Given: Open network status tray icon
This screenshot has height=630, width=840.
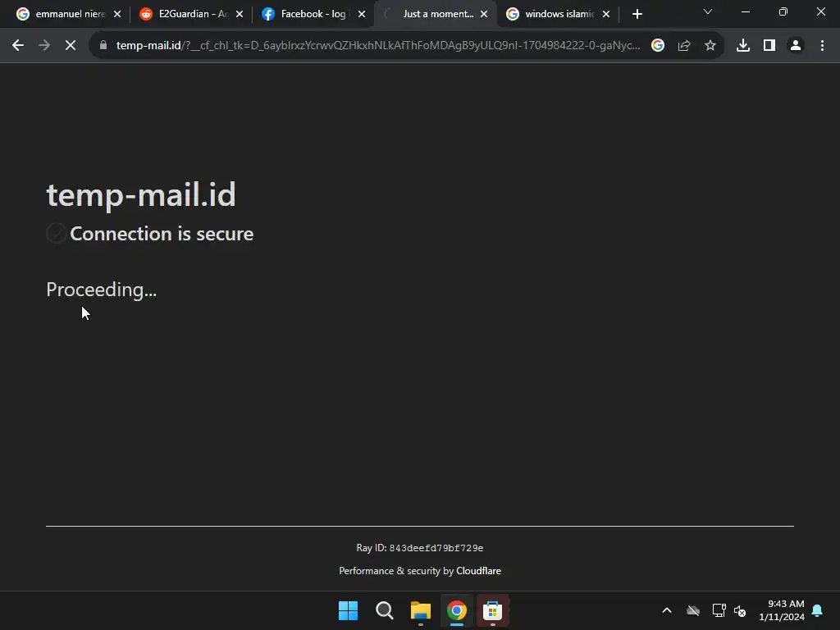Looking at the screenshot, I should [719, 610].
